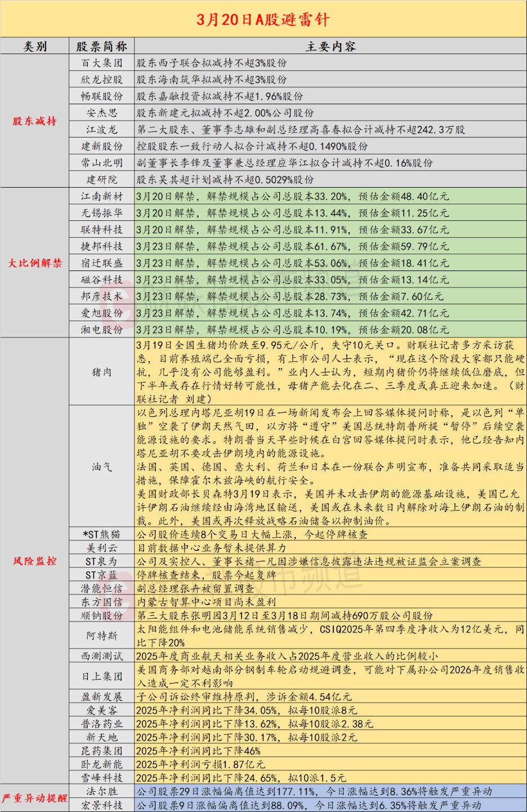Select the 主要内容 column header
527x812 pixels.
click(331, 46)
